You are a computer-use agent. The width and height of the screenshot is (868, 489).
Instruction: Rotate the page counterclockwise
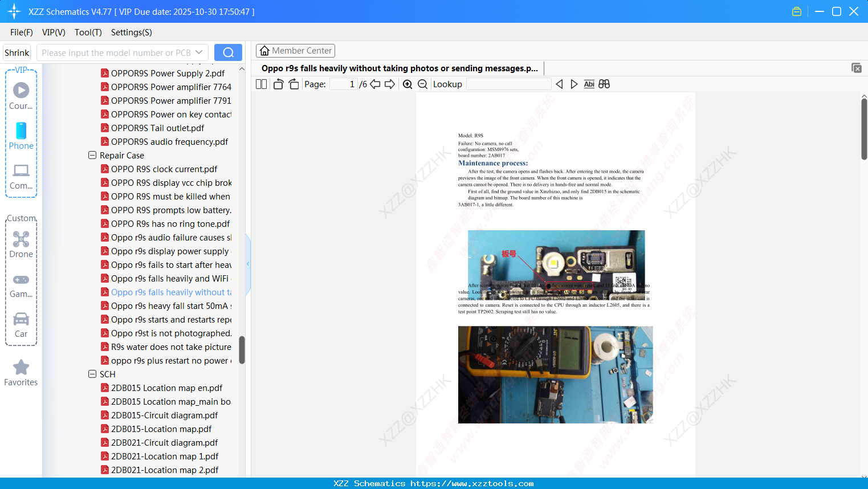click(278, 84)
